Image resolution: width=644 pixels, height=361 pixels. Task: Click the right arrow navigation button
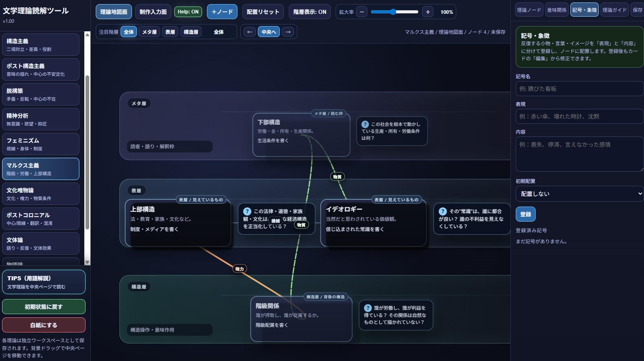pos(288,32)
